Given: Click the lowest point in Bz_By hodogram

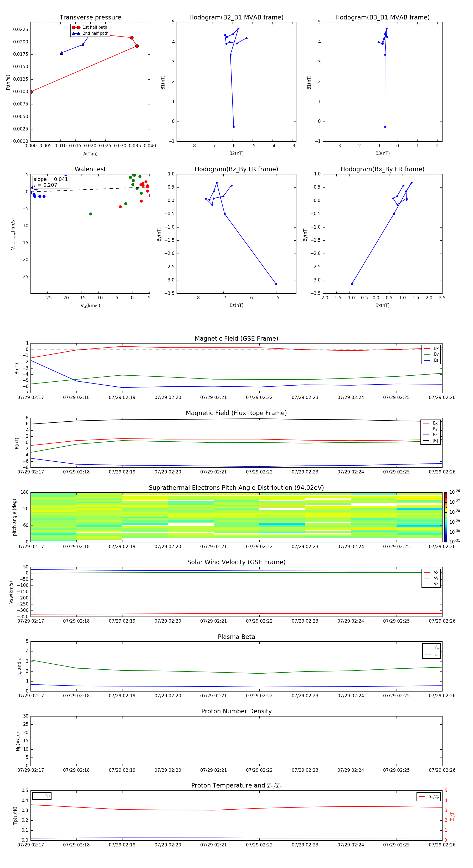Looking at the screenshot, I should click(276, 284).
